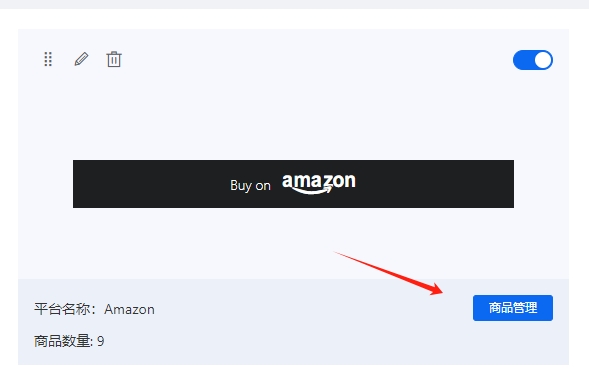589x384 pixels.
Task: Click the footer info panel background
Action: [293, 322]
